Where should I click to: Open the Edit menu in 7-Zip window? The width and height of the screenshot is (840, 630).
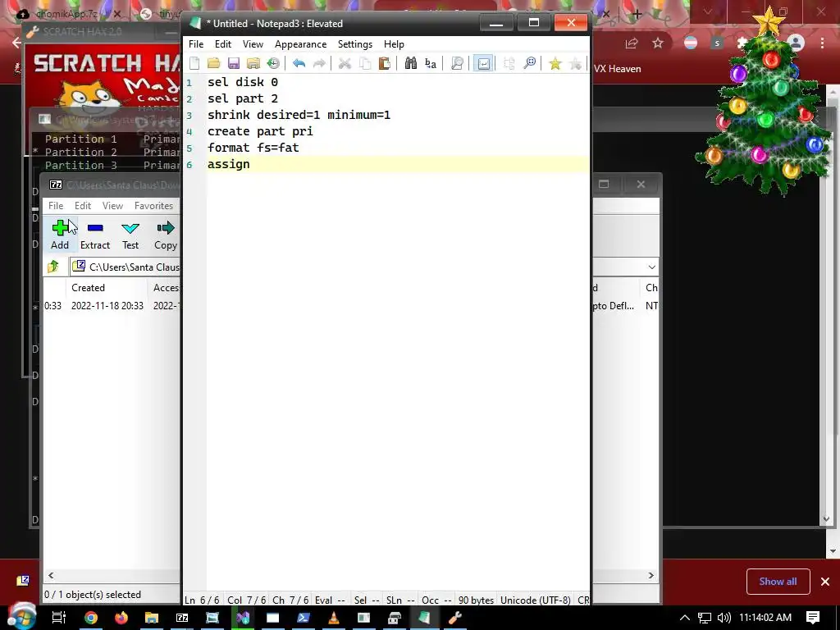(x=83, y=206)
